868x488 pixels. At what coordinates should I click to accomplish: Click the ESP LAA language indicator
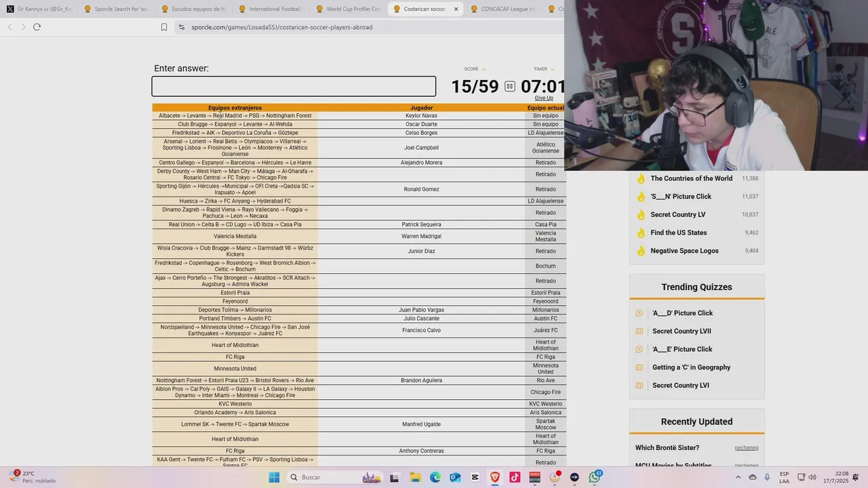784,477
